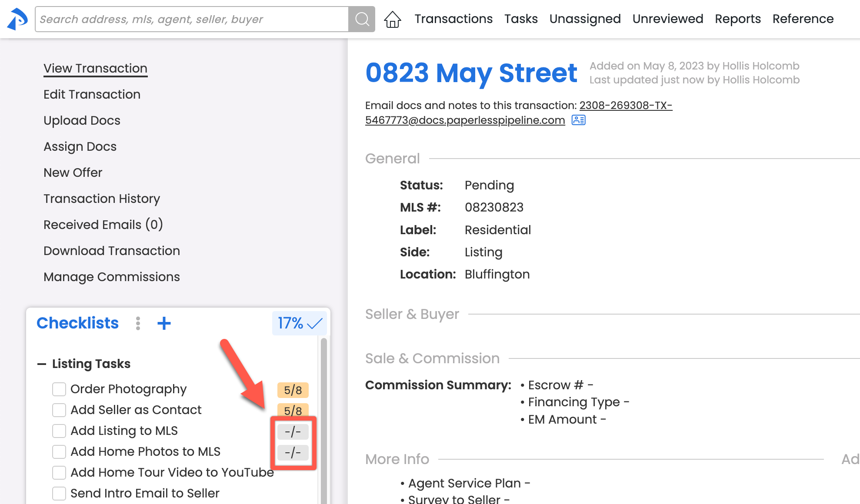This screenshot has width=860, height=504.
Task: Check the Order Photography task
Action: pos(59,389)
